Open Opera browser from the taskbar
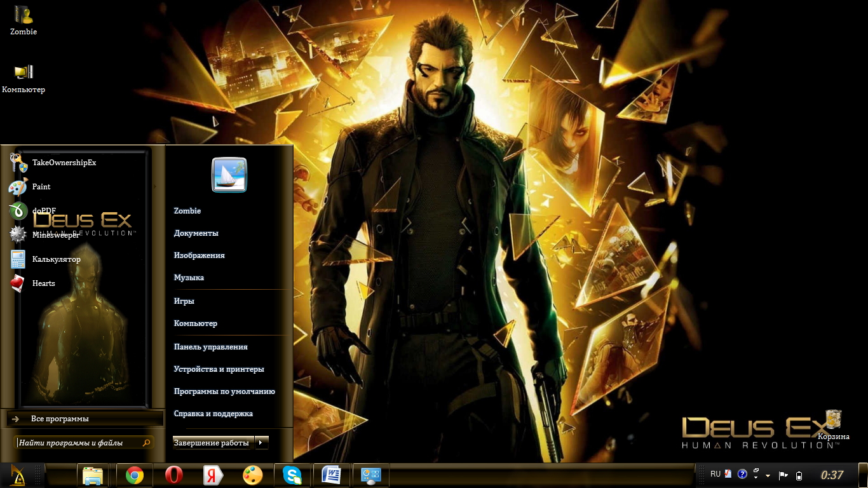868x488 pixels. coord(174,475)
